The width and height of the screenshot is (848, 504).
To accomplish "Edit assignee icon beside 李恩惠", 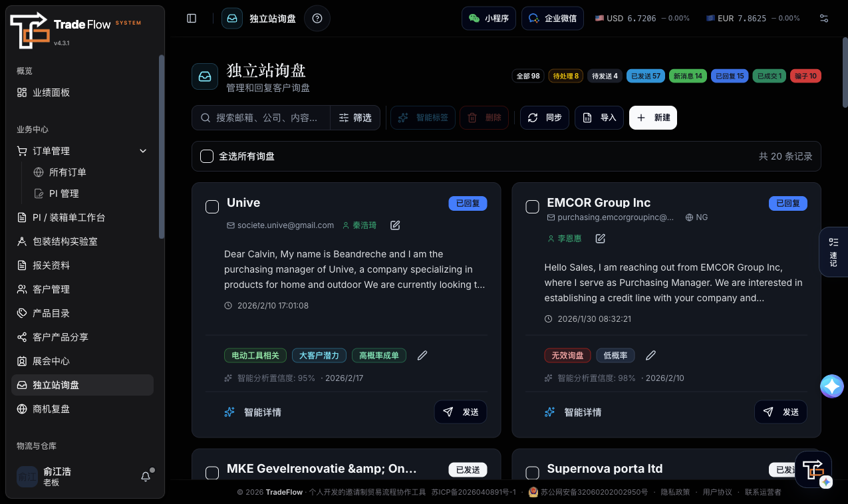I will pyautogui.click(x=600, y=239).
